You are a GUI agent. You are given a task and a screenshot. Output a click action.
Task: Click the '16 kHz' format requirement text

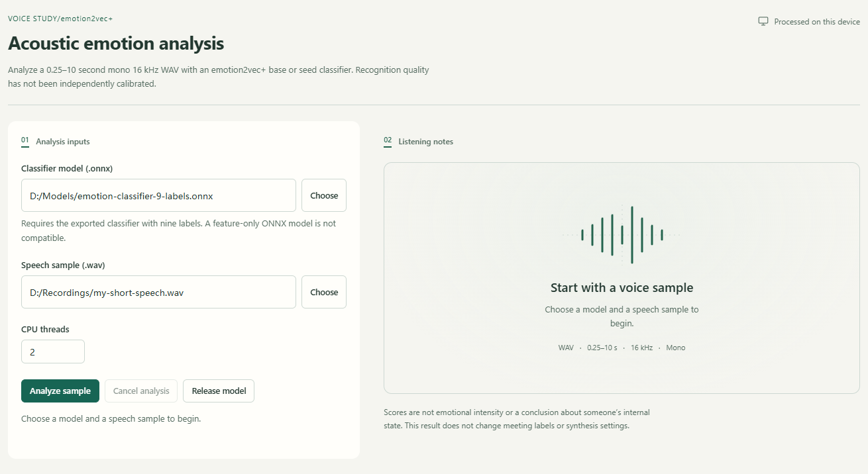tap(641, 348)
